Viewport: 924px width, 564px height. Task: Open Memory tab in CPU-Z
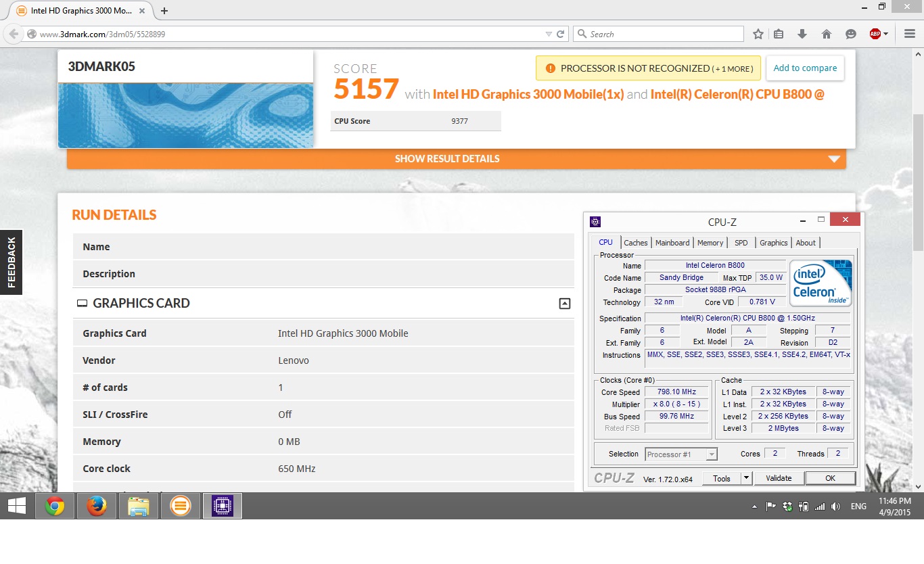click(710, 243)
